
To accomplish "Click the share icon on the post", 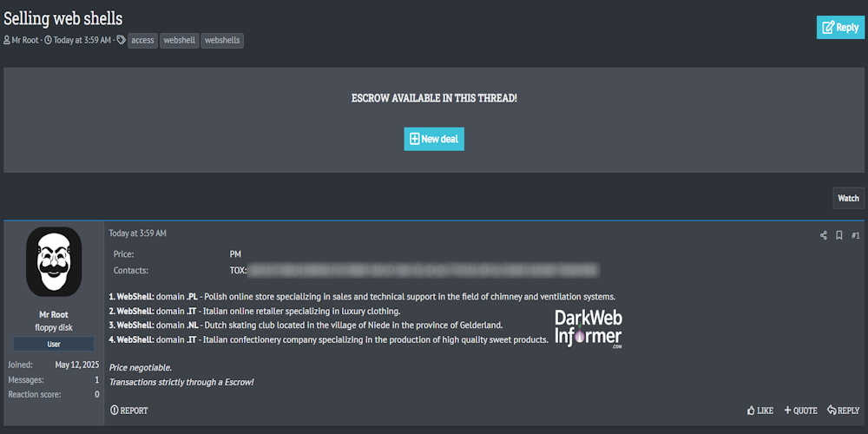I will pos(824,235).
